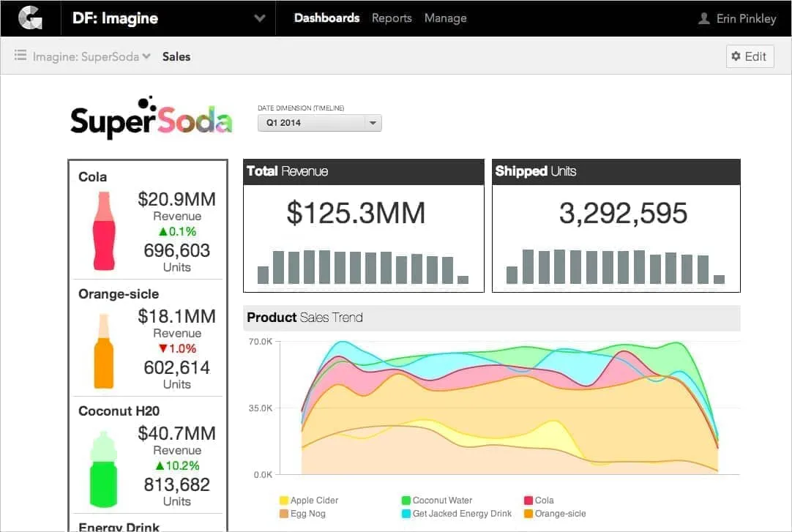Expand the DF: Imagine project dropdown

point(259,18)
